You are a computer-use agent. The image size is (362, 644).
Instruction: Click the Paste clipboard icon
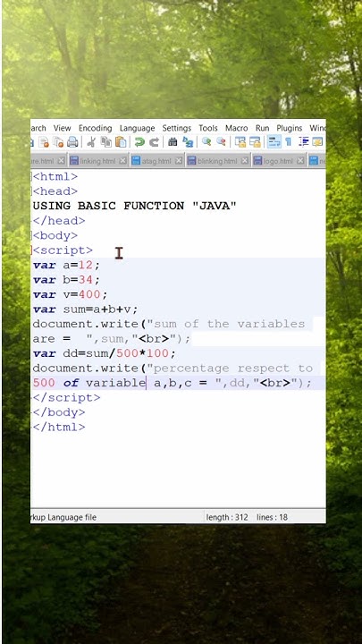point(121,142)
